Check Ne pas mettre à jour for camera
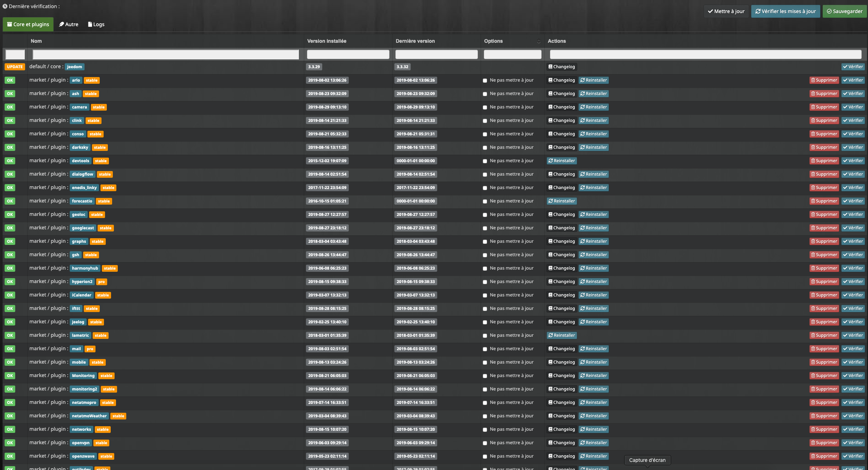 tap(485, 107)
